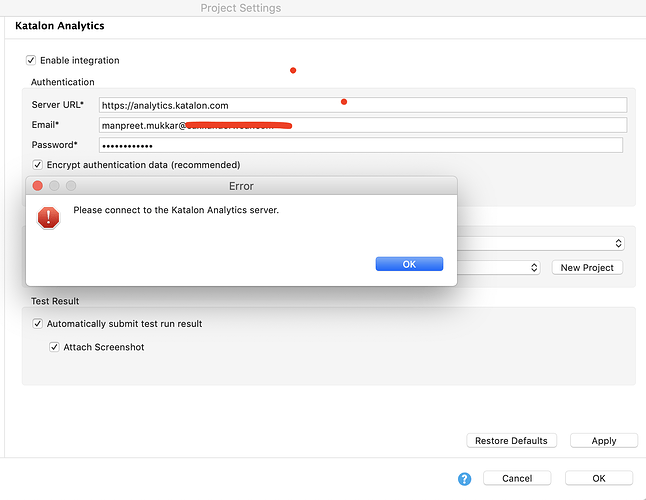This screenshot has height=500, width=646.
Task: Confirm Project Settings with bottom OK
Action: tap(598, 479)
